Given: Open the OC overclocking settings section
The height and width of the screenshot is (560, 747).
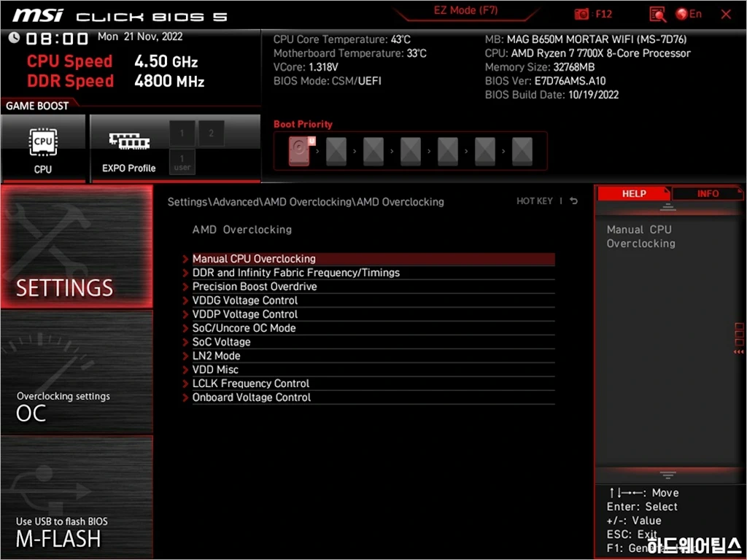Looking at the screenshot, I should 77,373.
